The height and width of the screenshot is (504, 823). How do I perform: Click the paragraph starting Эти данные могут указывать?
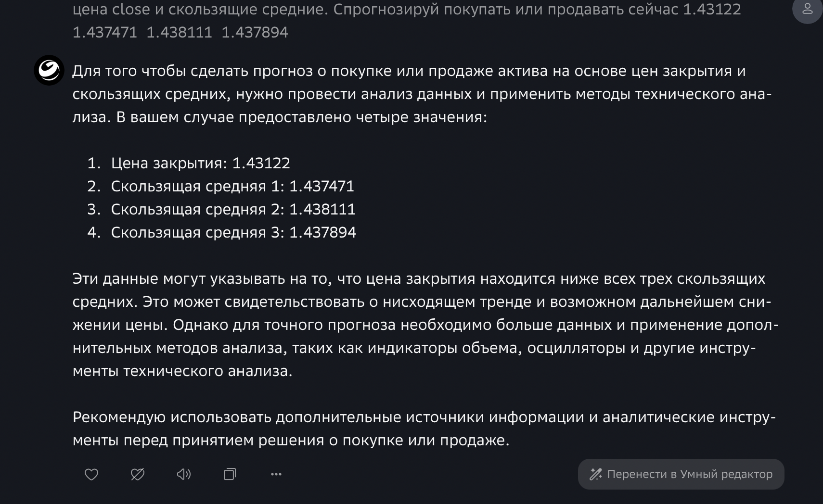click(425, 325)
